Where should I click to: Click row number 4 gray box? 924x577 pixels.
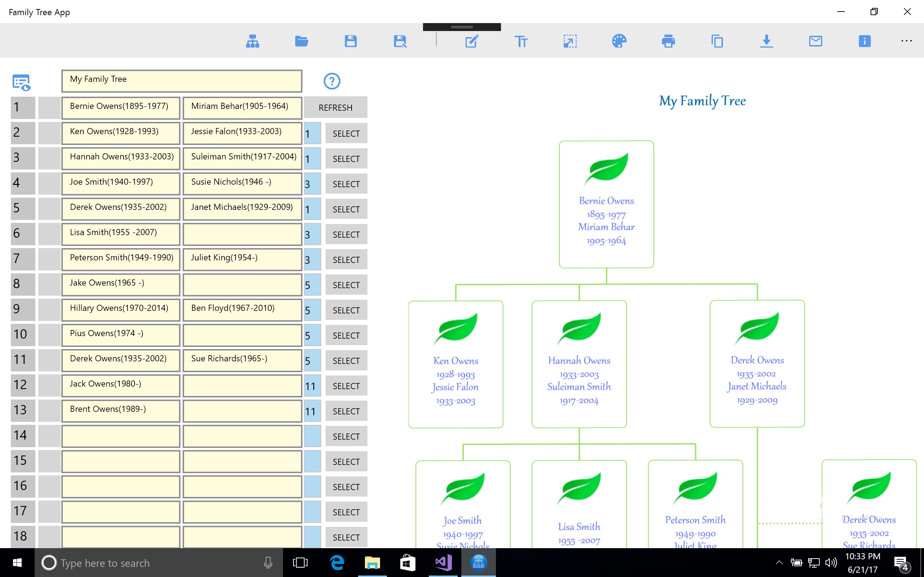pos(22,183)
